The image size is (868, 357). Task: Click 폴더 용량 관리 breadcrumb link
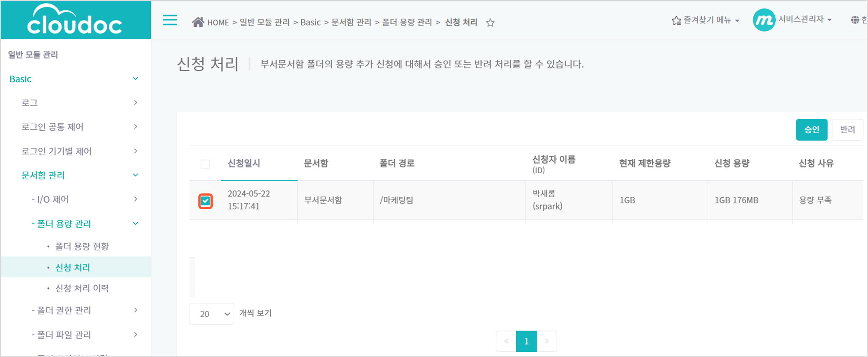[407, 22]
